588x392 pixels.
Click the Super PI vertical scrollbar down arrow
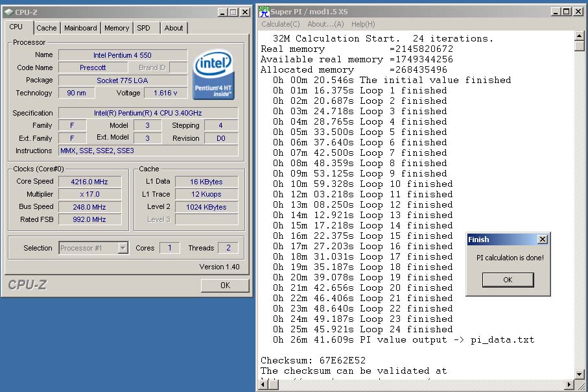click(x=580, y=374)
